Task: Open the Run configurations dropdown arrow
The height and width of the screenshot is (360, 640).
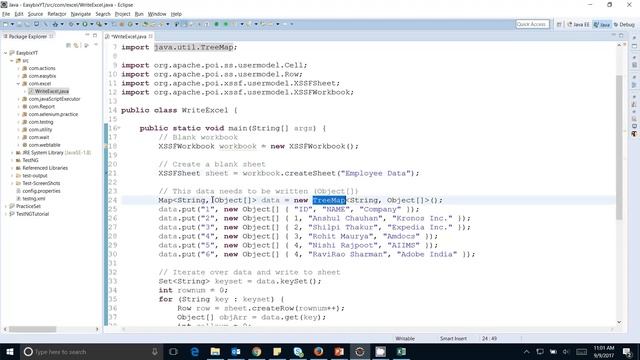Action: pos(91,24)
